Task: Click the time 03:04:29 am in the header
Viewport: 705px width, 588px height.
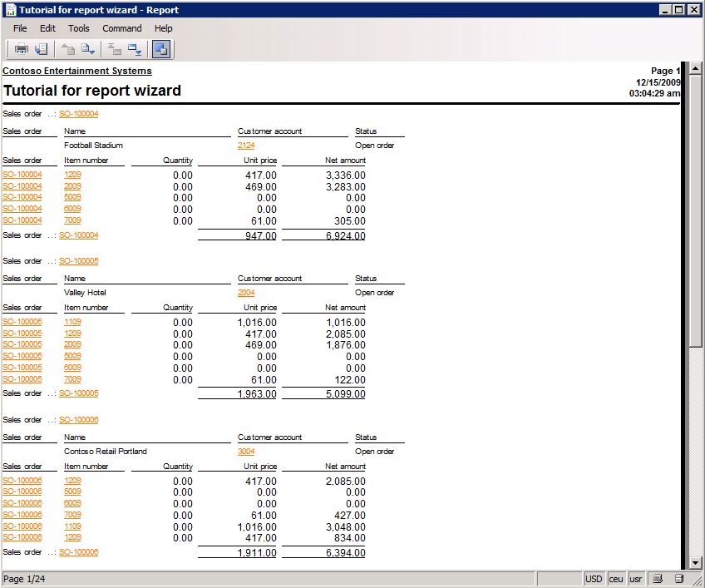Action: (654, 93)
